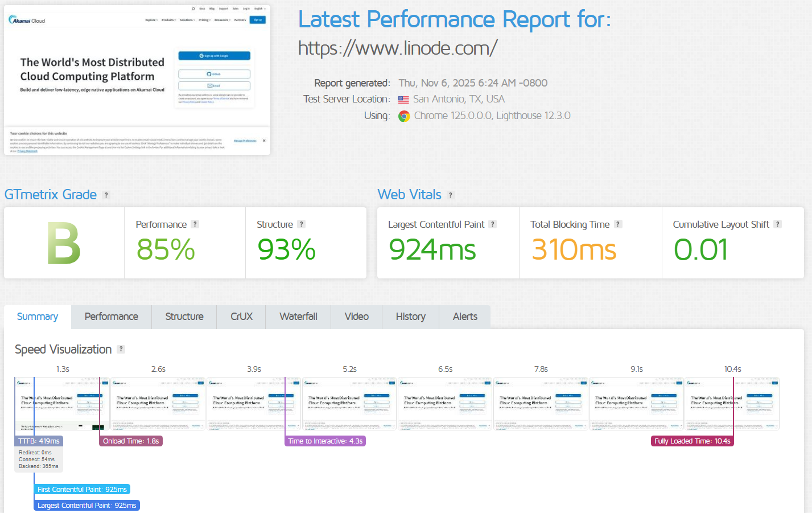Click the 85% performance score
This screenshot has height=513, width=812.
click(166, 249)
